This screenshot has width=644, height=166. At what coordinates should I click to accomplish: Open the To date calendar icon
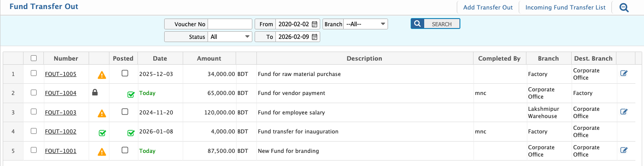(315, 37)
